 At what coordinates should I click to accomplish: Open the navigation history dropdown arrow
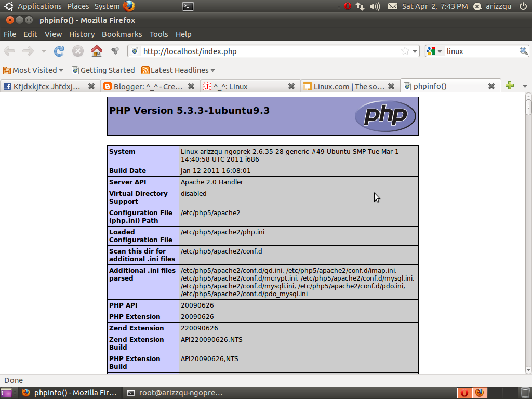click(44, 51)
